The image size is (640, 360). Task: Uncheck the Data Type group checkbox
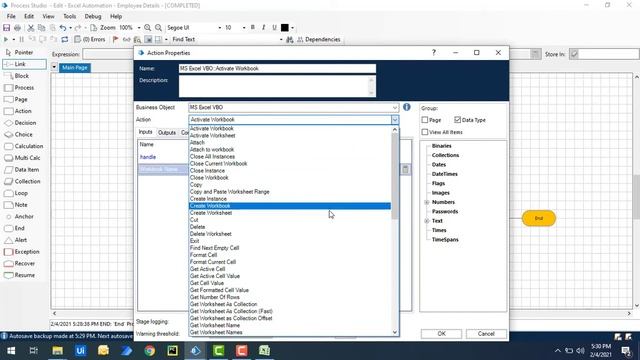coord(457,120)
